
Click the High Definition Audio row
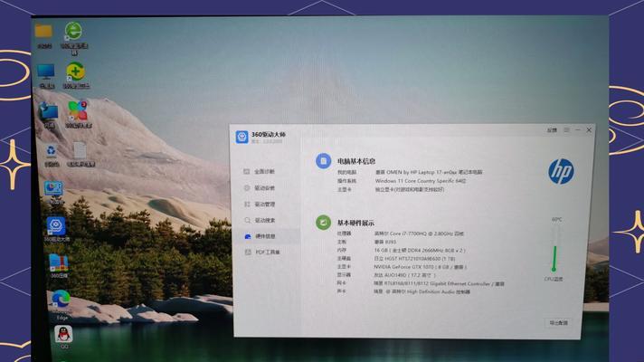[402, 291]
